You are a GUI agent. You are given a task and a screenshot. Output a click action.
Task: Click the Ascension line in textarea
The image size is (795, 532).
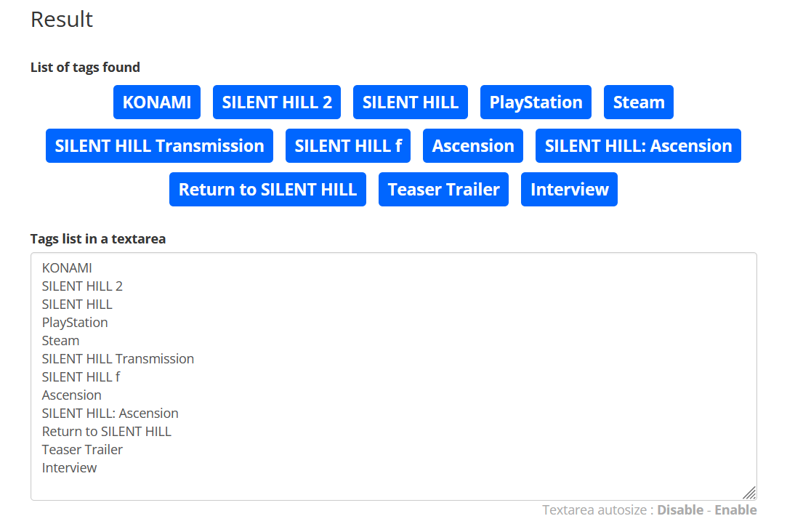point(71,395)
